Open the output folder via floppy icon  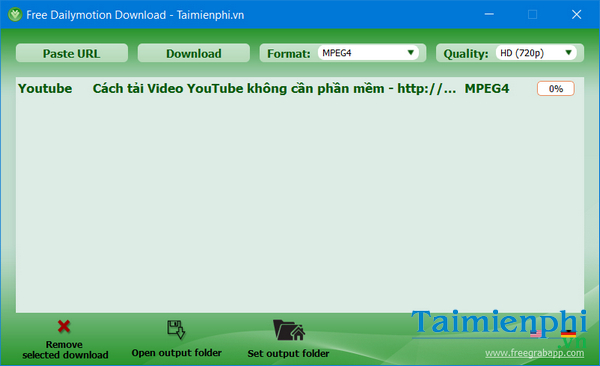click(176, 330)
